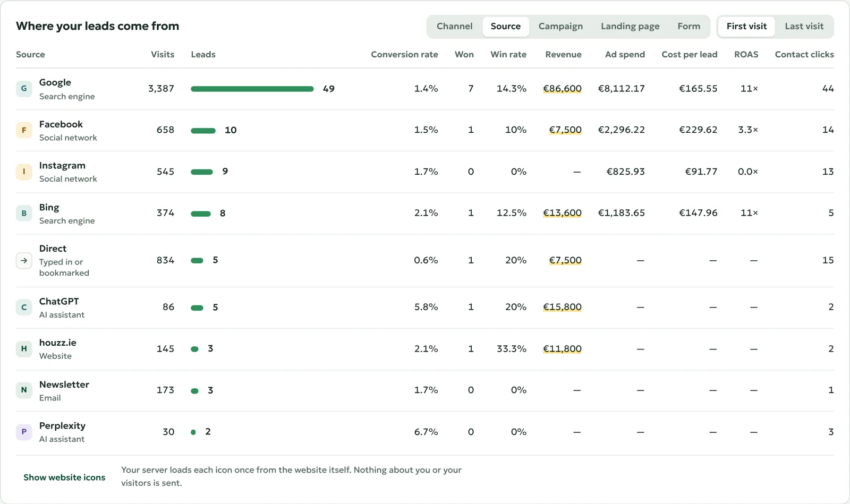
Task: Open the Form tab
Action: (688, 27)
